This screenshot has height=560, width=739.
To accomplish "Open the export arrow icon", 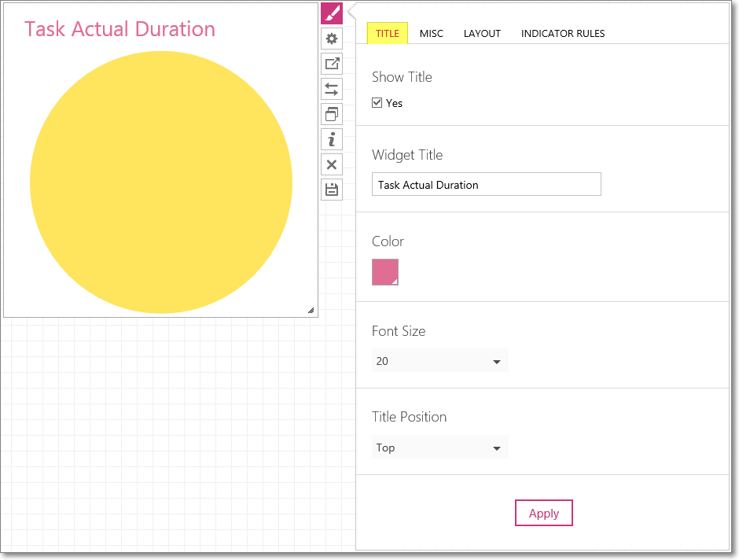I will (x=332, y=64).
